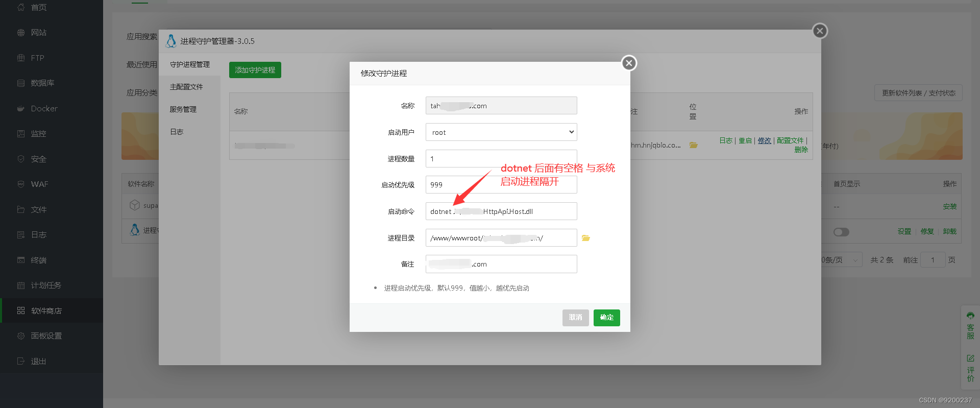Focus the 备注 input field

click(x=501, y=264)
